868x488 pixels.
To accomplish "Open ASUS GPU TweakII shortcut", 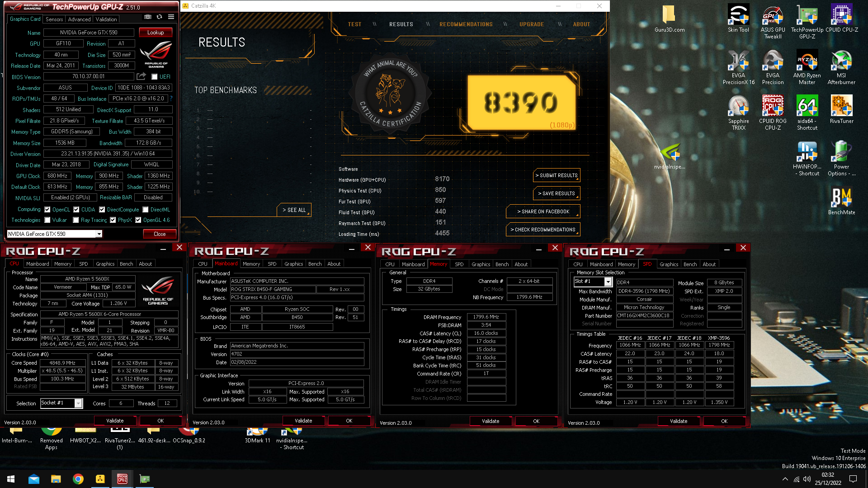I will tap(773, 23).
